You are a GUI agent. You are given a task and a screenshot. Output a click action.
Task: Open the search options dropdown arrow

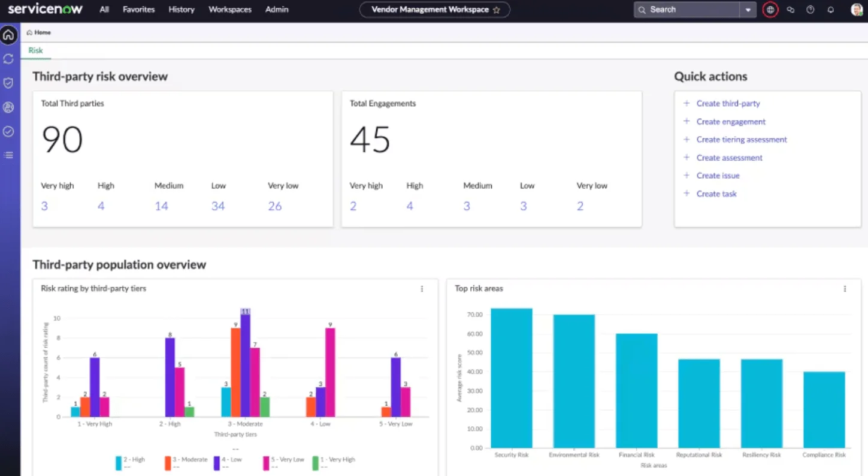(x=748, y=10)
